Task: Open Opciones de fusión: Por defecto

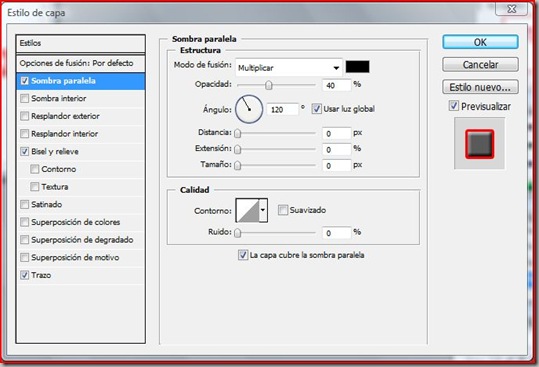Action: pyautogui.click(x=80, y=63)
